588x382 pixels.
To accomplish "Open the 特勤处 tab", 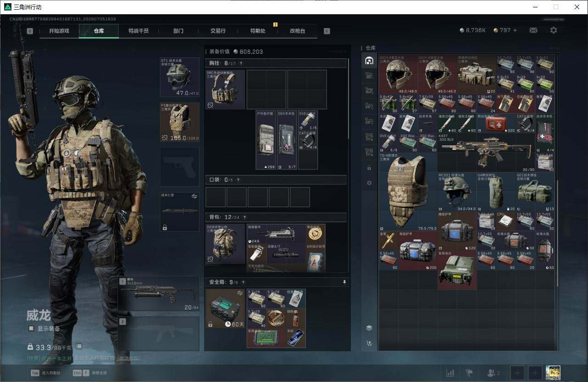I will coord(258,31).
